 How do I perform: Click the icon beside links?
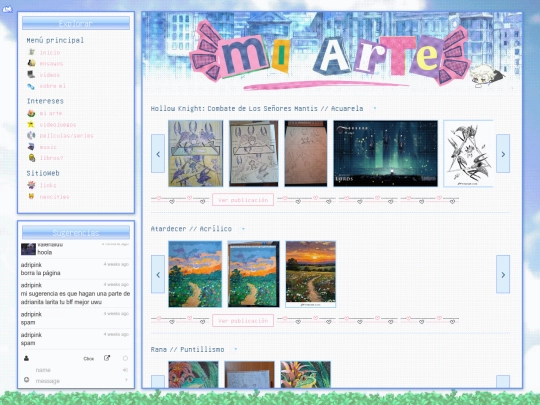coord(31,185)
